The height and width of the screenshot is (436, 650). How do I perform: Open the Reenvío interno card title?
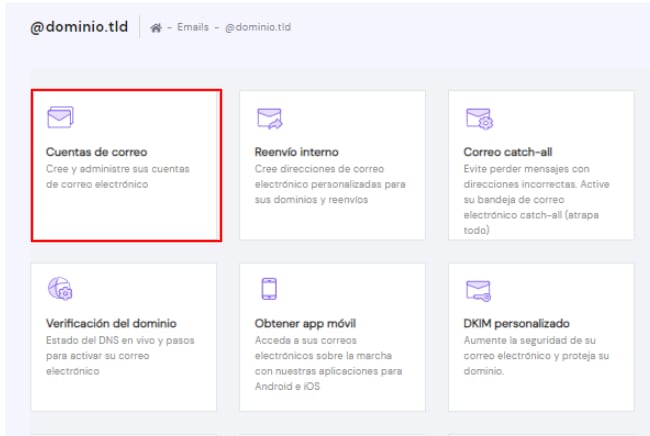300,152
